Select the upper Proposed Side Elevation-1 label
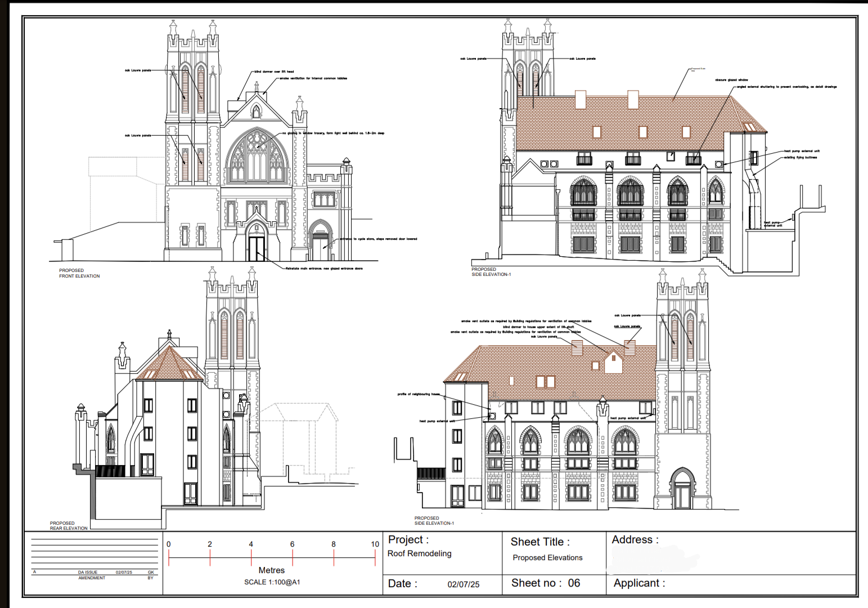The width and height of the screenshot is (868, 608). 491,272
